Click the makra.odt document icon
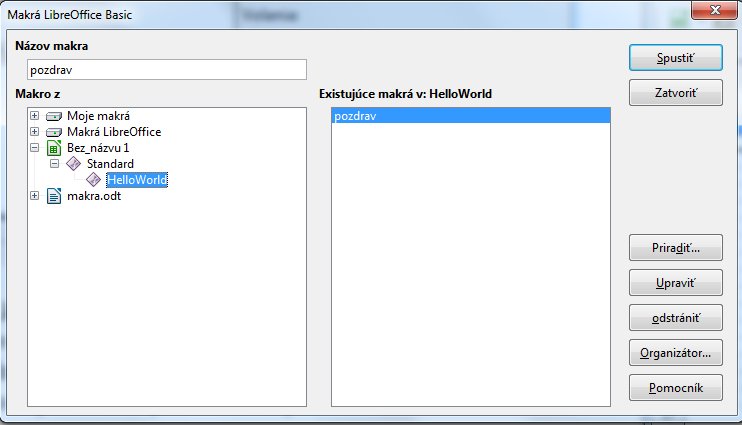 click(x=54, y=196)
